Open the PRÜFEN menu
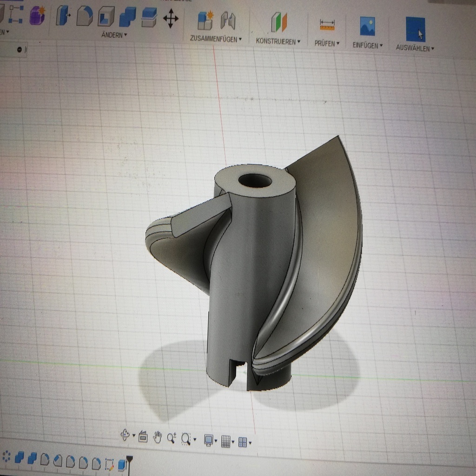Viewport: 476px width, 476px height. click(327, 43)
